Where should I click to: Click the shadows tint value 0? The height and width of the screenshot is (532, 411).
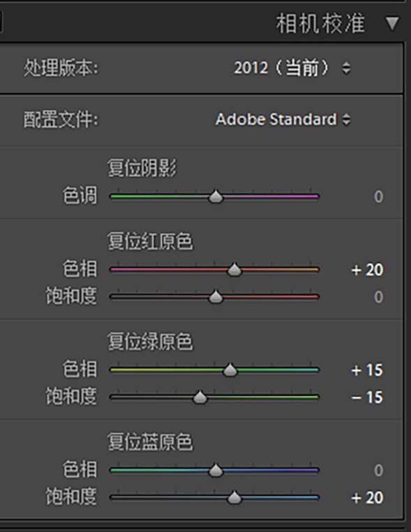[x=378, y=197]
